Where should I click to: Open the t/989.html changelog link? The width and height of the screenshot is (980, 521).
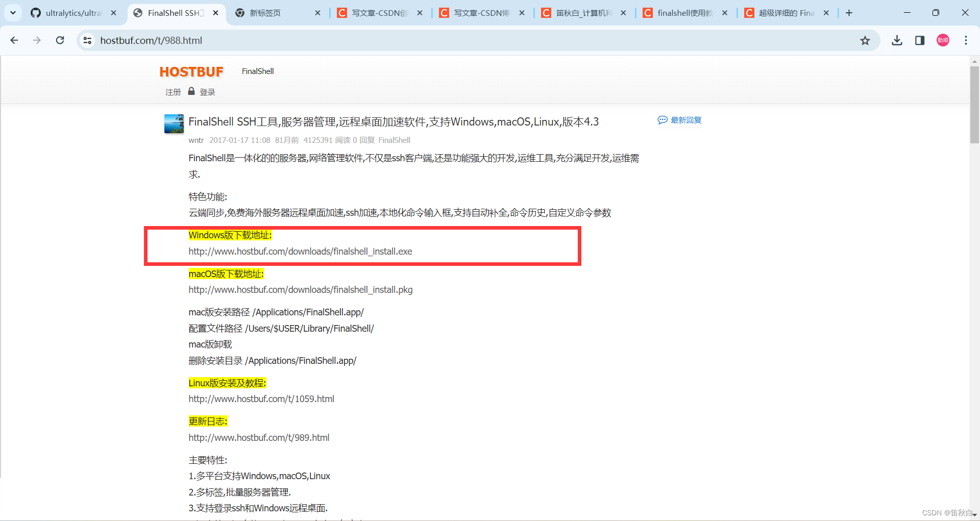[x=259, y=438]
